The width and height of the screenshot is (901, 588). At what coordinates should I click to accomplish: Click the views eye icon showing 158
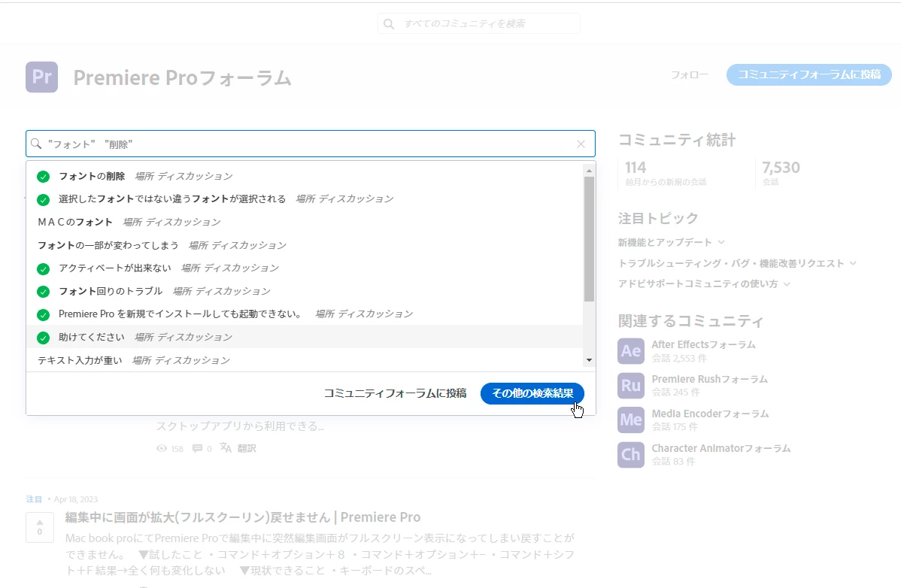(162, 448)
